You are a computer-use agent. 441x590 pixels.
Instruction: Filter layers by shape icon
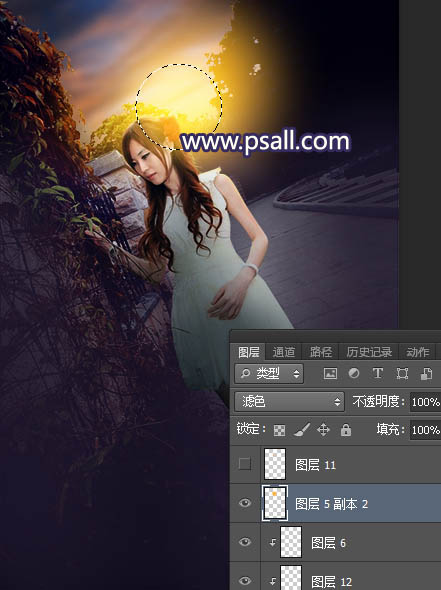tap(402, 373)
